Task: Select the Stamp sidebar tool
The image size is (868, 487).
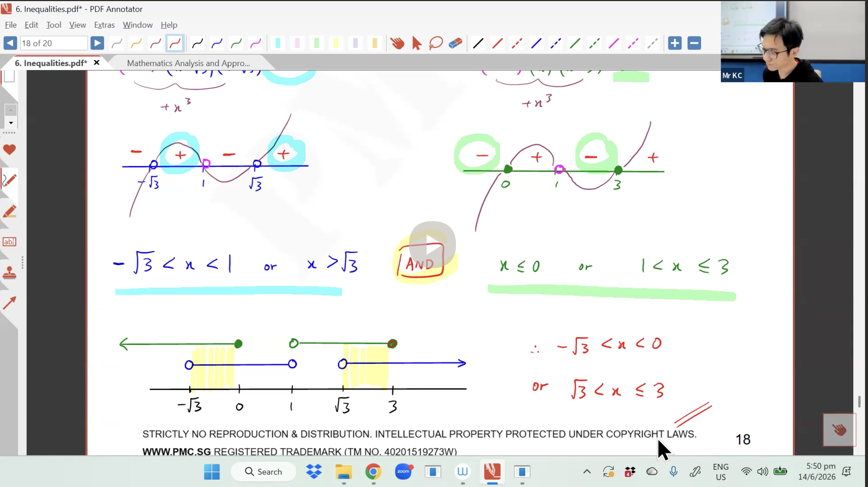Action: 10,273
